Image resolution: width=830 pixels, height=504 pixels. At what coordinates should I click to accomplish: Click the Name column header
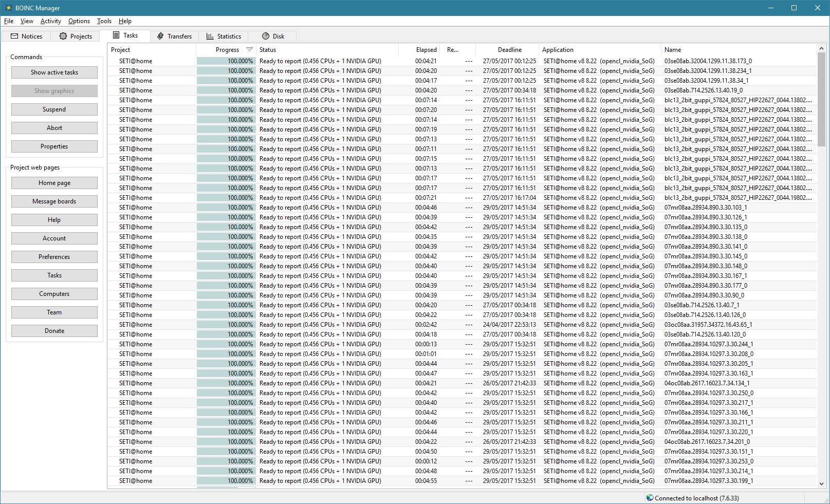[x=739, y=50]
